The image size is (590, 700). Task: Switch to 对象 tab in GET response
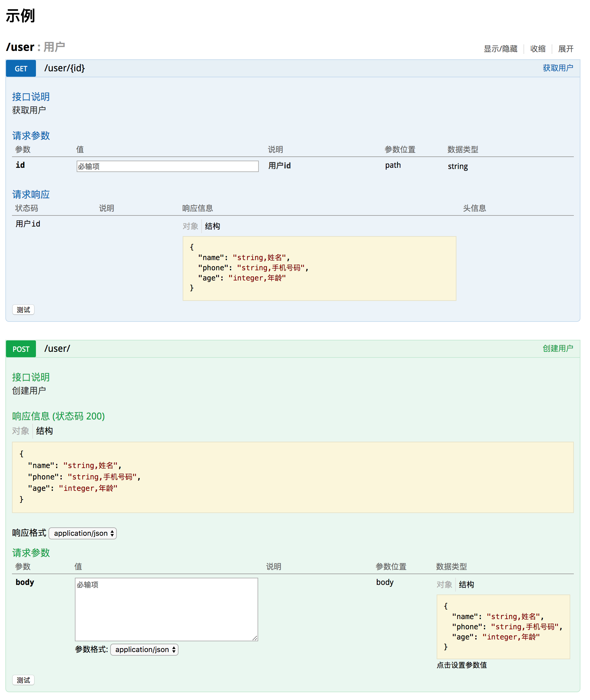pyautogui.click(x=190, y=226)
